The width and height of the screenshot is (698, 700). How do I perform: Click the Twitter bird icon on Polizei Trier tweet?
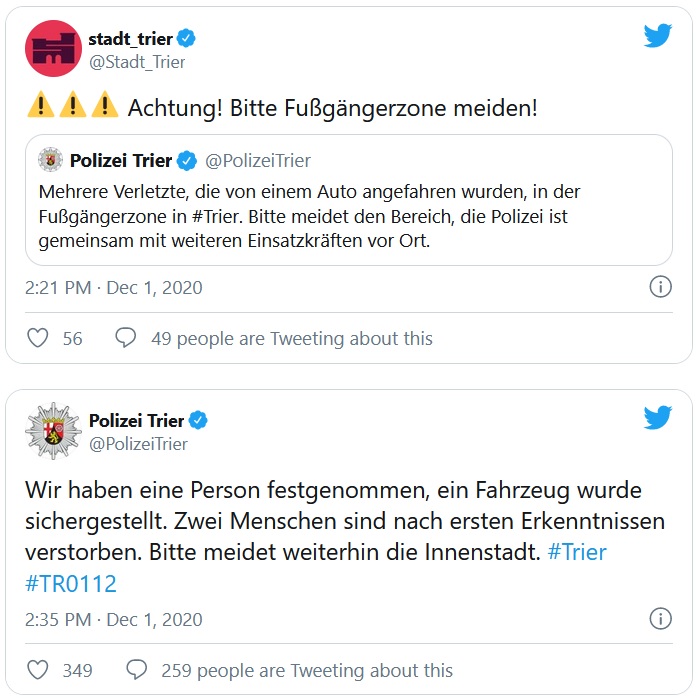(657, 418)
